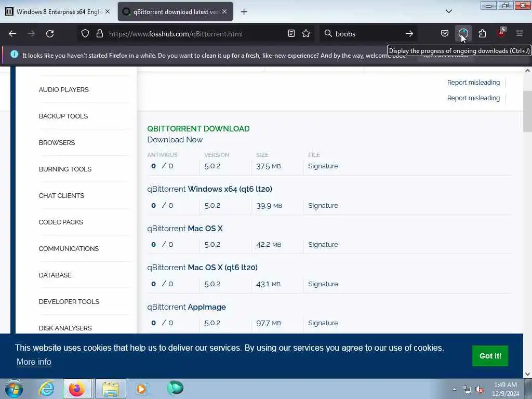This screenshot has width=532, height=399.
Task: Click the QBITTORRENT DOWNLOAD heading
Action: click(198, 129)
